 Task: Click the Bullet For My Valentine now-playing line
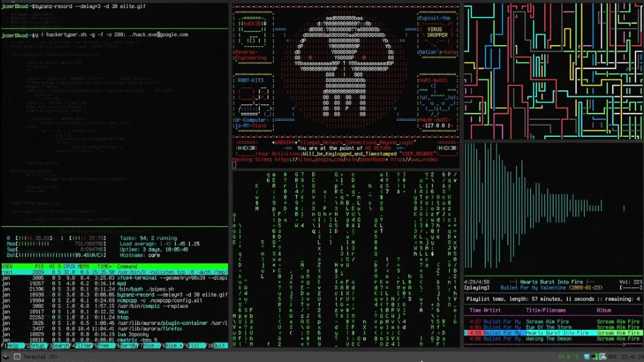[551, 288]
